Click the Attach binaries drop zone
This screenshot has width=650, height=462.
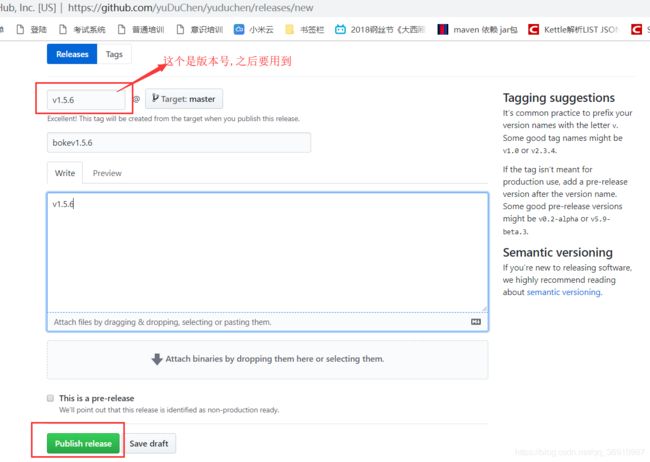tap(267, 360)
